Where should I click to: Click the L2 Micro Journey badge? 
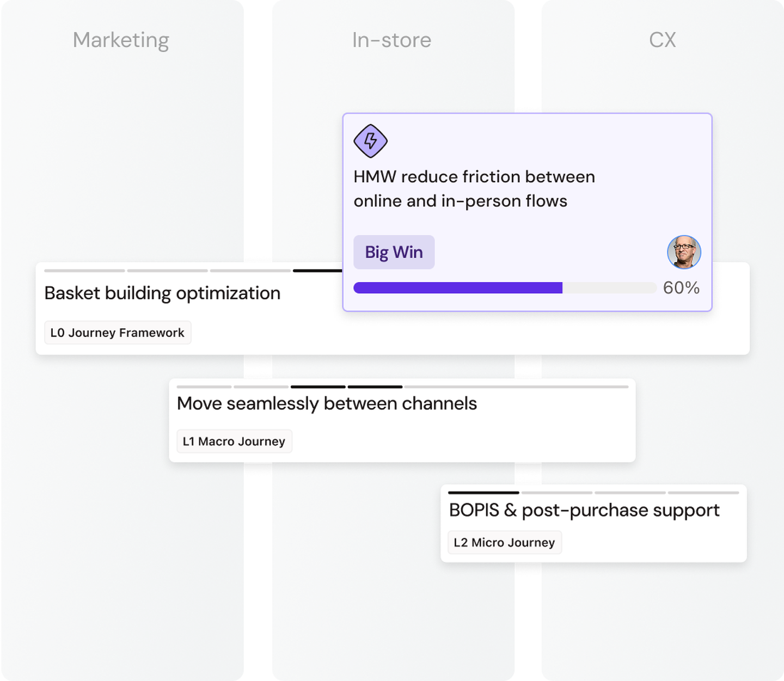[x=504, y=543]
